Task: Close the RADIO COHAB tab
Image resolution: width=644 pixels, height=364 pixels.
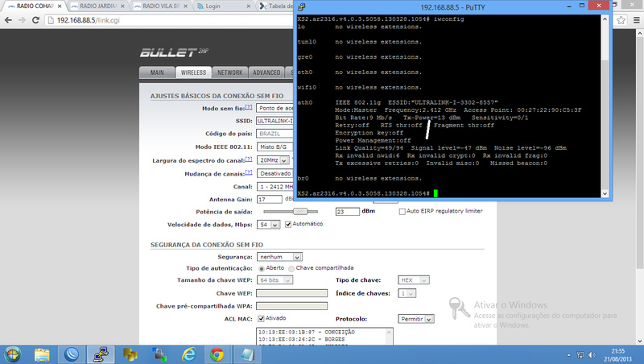Action: [x=60, y=6]
